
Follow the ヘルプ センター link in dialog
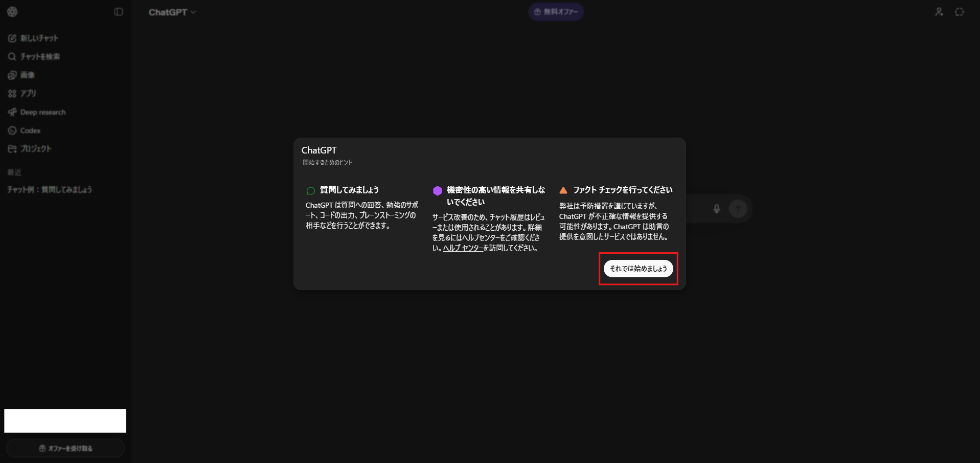tap(463, 248)
